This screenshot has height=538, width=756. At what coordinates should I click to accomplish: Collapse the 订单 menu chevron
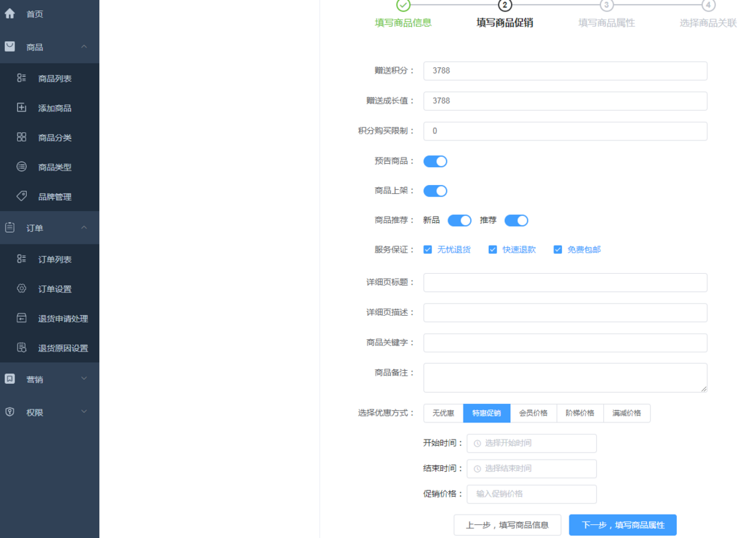click(x=84, y=227)
